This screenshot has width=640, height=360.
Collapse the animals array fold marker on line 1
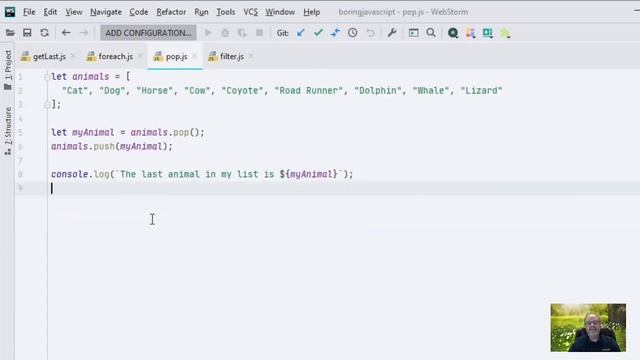tap(47, 76)
